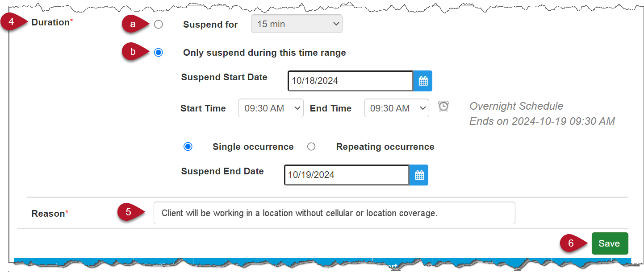
Task: Click the alarm clock icon beside End Time
Action: click(x=443, y=106)
